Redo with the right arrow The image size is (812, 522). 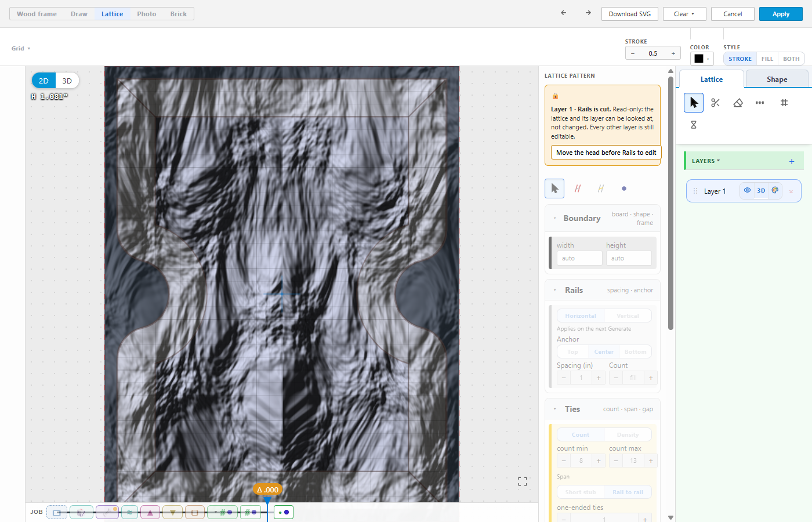click(588, 13)
